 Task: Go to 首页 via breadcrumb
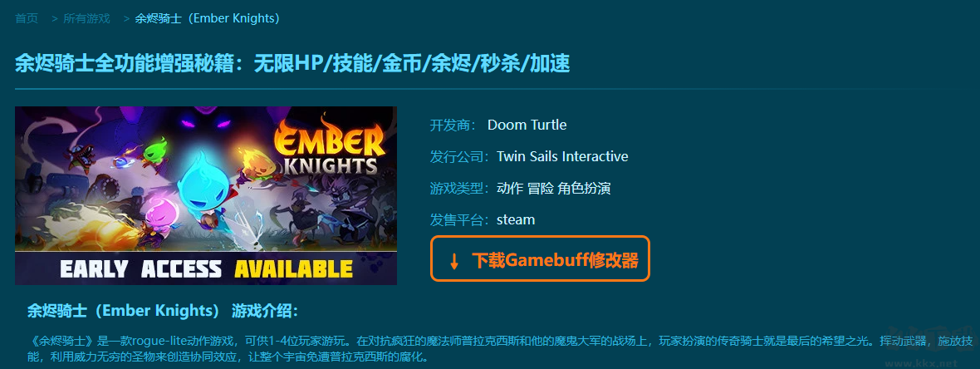coord(27,19)
